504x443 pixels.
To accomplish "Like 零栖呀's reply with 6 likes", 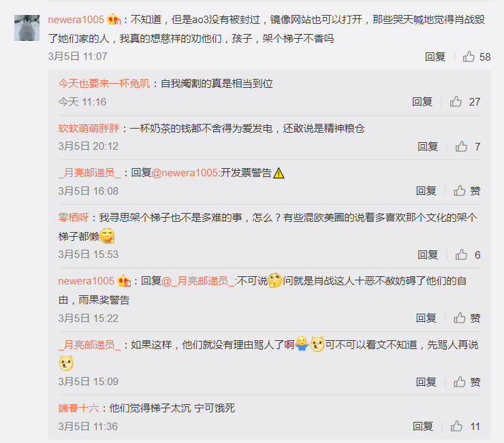I will (468, 255).
